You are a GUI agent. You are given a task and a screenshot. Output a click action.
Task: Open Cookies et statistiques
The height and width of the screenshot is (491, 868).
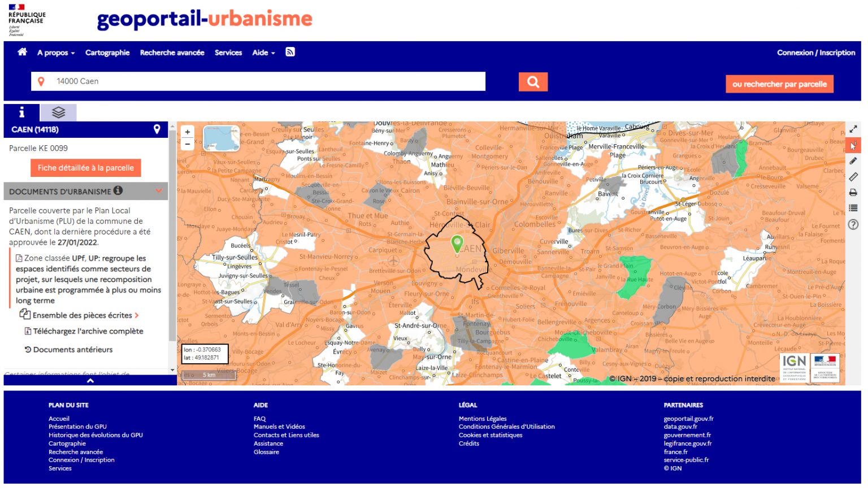(x=491, y=435)
